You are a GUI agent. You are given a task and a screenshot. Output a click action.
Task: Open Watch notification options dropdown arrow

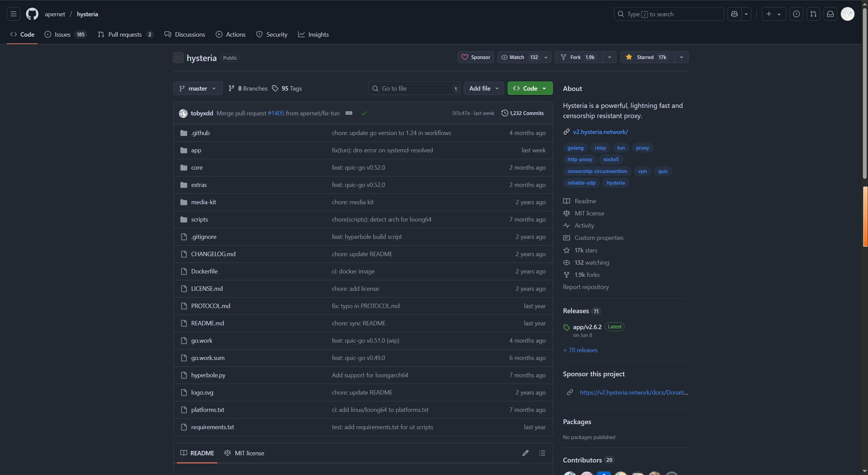pos(546,57)
